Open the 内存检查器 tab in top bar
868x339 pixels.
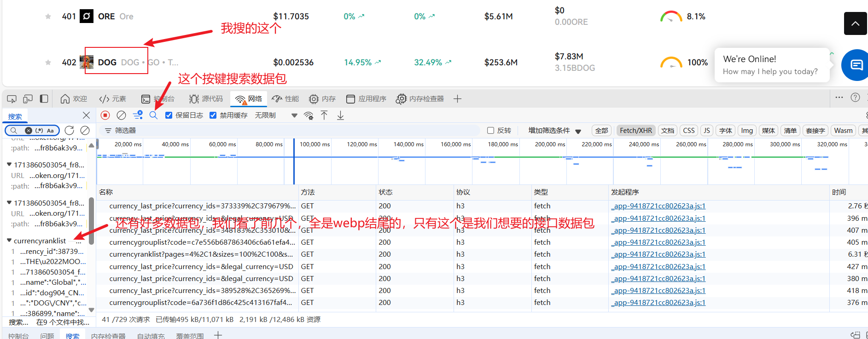(x=419, y=99)
